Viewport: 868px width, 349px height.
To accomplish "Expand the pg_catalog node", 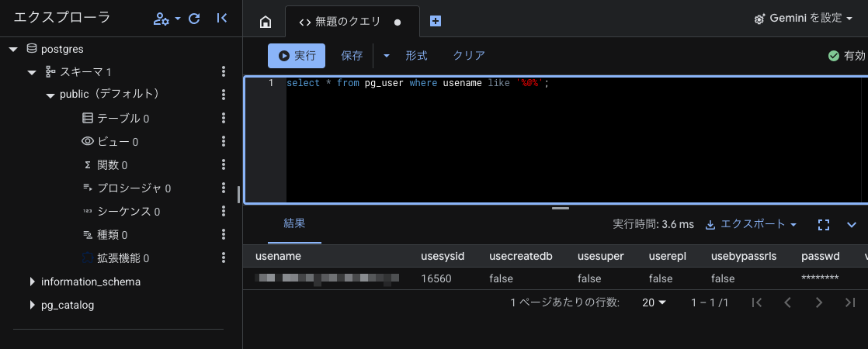I will tap(32, 306).
